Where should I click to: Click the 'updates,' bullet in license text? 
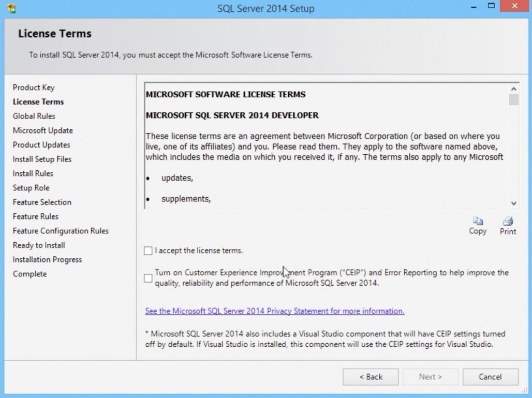177,178
